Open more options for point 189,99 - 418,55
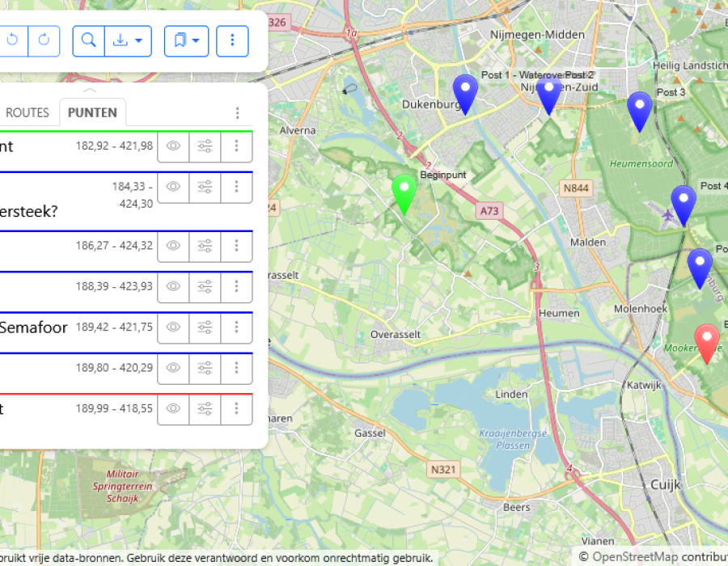 click(x=236, y=408)
